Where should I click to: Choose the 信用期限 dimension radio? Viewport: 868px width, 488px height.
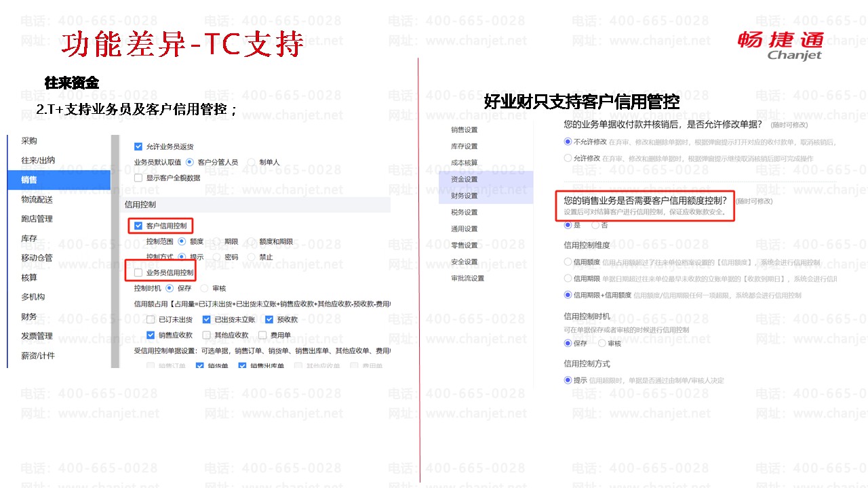(x=568, y=278)
